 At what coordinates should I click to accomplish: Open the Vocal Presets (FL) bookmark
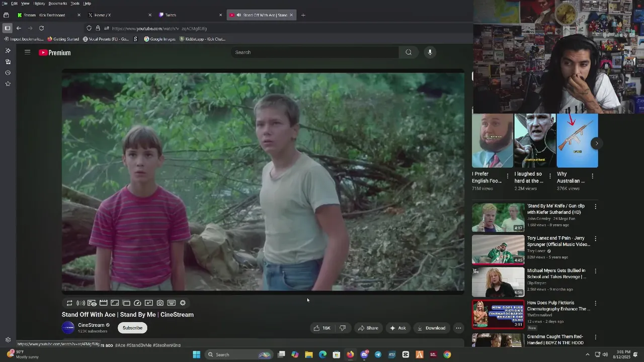106,39
